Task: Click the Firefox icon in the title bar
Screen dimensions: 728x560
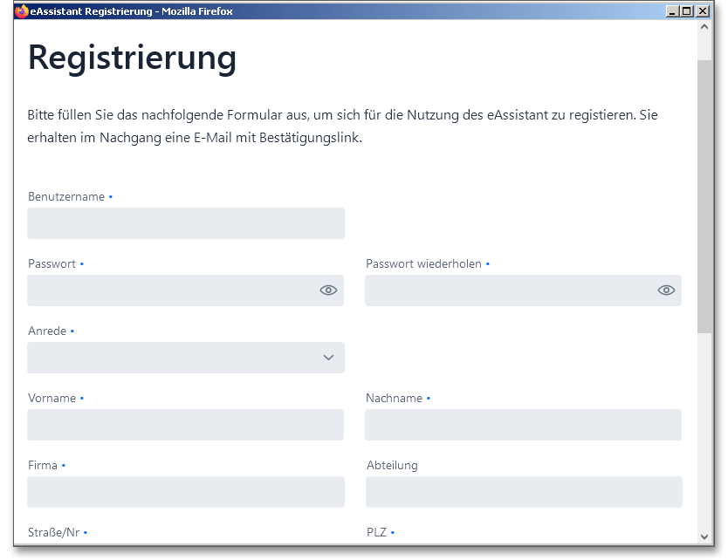Action: coord(22,11)
